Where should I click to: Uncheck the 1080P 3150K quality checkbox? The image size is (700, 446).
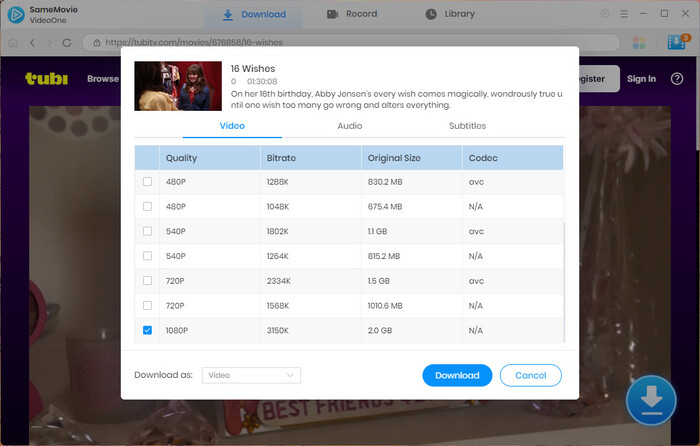click(x=148, y=330)
